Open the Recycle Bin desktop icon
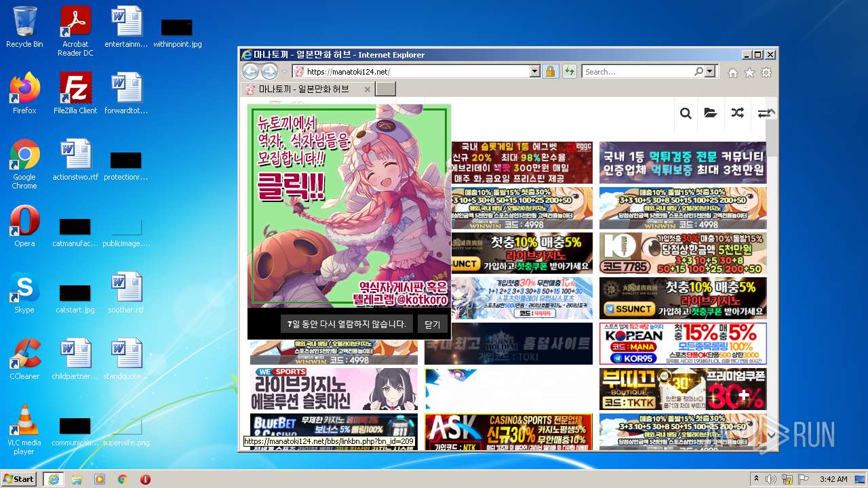Viewport: 868px width, 488px height. [24, 27]
